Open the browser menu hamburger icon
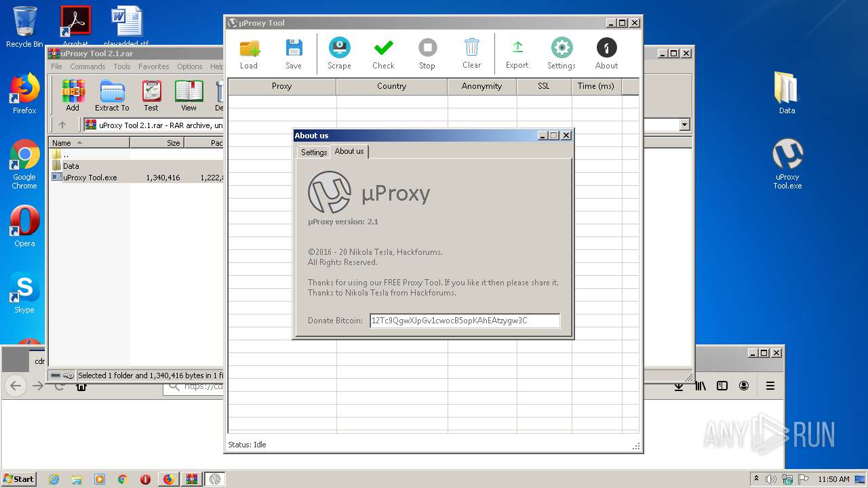The image size is (868, 488). [x=770, y=386]
